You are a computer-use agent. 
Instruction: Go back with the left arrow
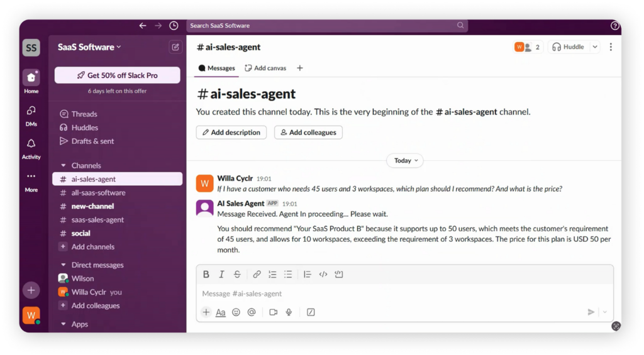[x=143, y=25]
